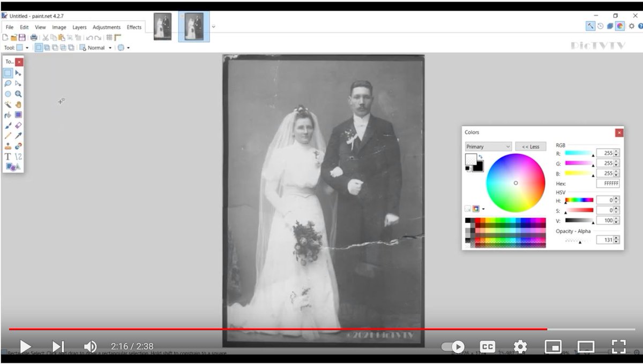Select the Ellipse Select tool

8,94
